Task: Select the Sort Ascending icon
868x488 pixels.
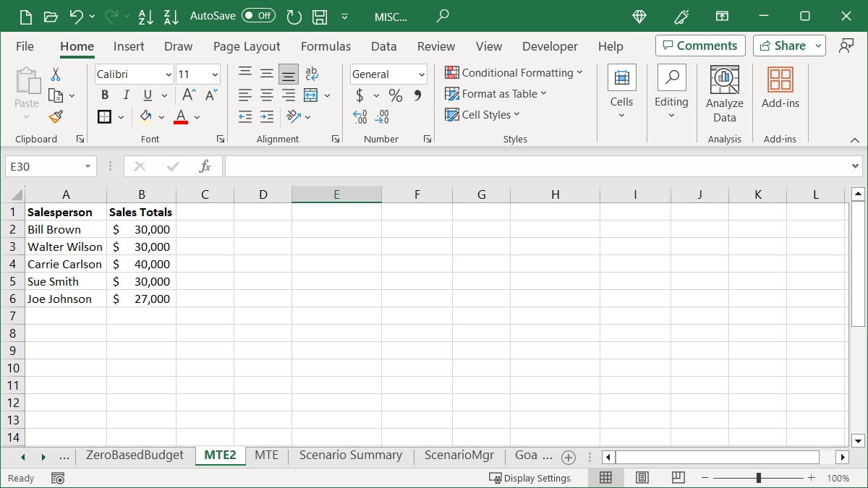Action: (x=146, y=17)
